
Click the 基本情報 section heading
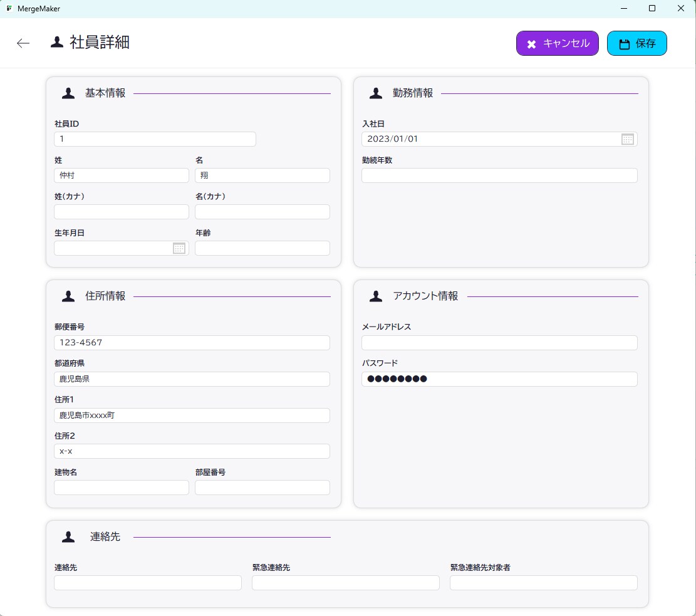click(x=105, y=93)
